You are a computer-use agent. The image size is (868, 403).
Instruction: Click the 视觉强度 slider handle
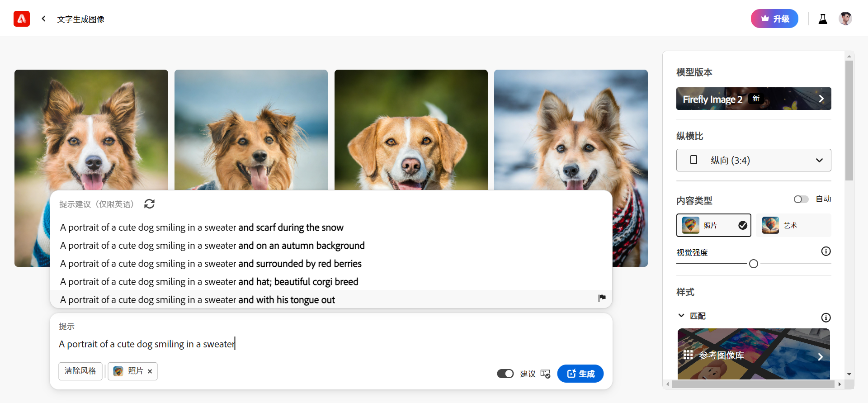click(753, 264)
